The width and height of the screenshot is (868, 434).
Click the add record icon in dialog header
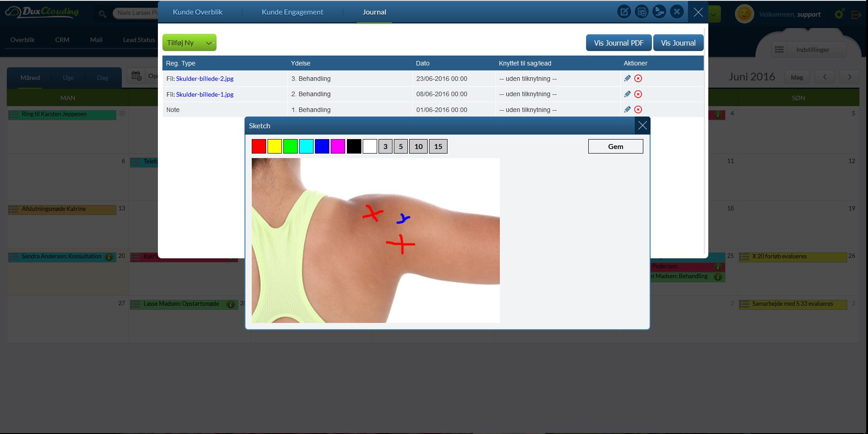[x=642, y=12]
